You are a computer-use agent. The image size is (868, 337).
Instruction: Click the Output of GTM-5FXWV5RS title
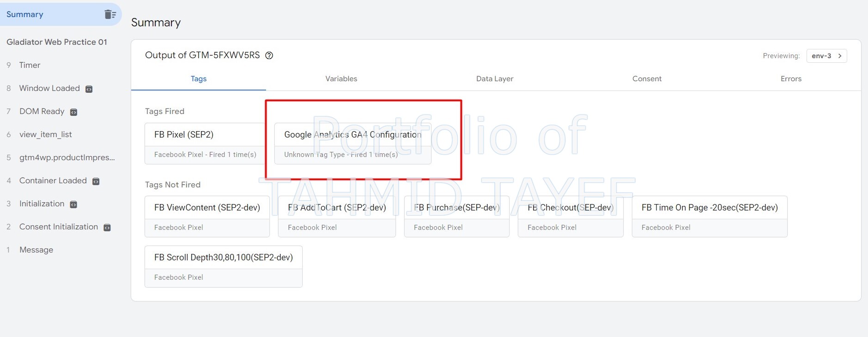[202, 55]
